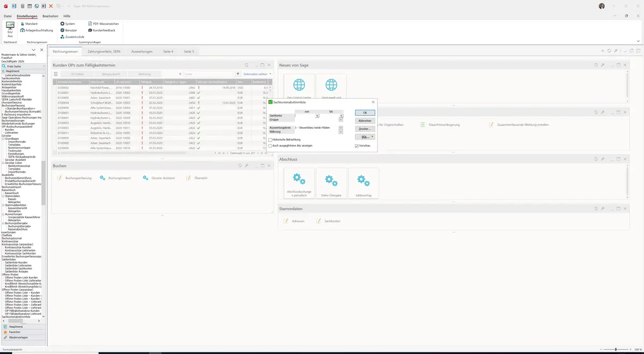Open PDF-Wasserzeichen settings
This screenshot has width=644, height=354.
(103, 24)
